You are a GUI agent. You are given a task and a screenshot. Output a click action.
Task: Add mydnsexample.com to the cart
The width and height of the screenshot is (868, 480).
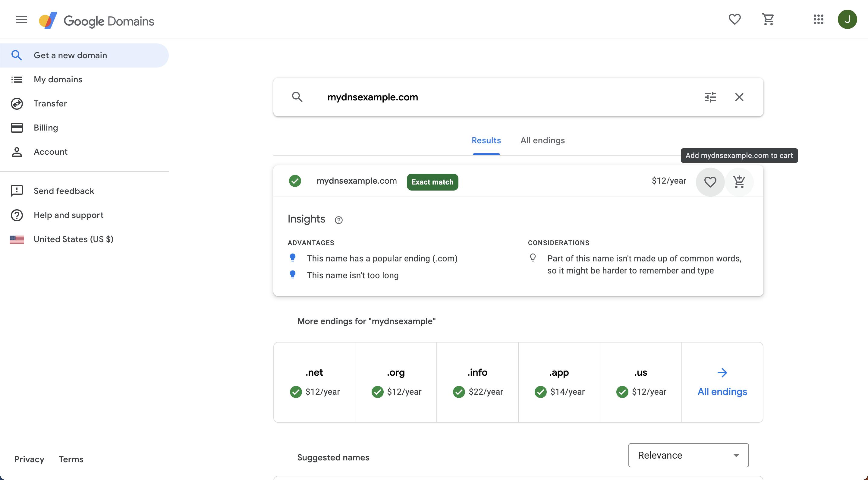pos(739,182)
